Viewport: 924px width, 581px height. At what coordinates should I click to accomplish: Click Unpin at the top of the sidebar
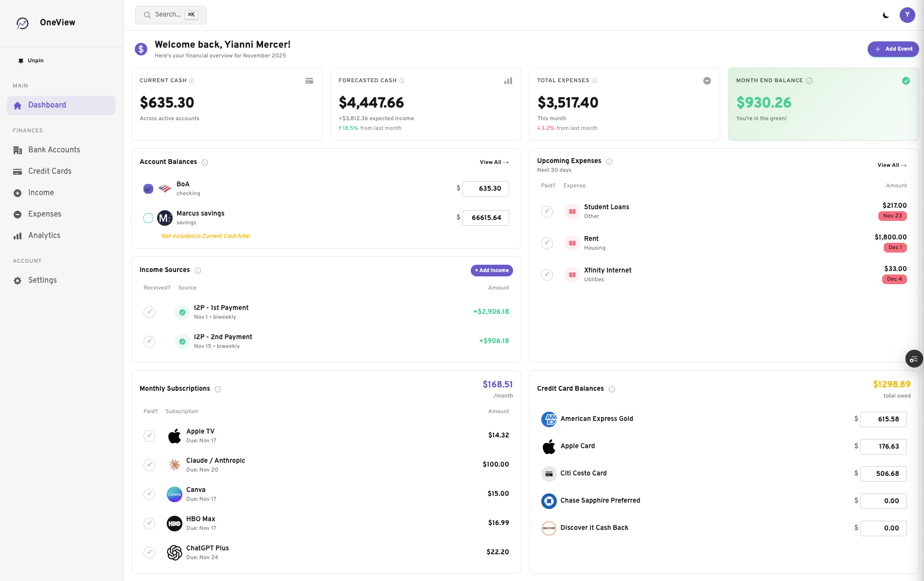(x=34, y=60)
